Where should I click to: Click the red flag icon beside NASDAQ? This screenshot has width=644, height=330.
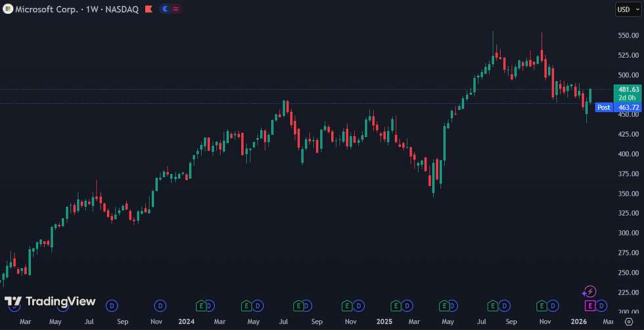[x=149, y=9]
